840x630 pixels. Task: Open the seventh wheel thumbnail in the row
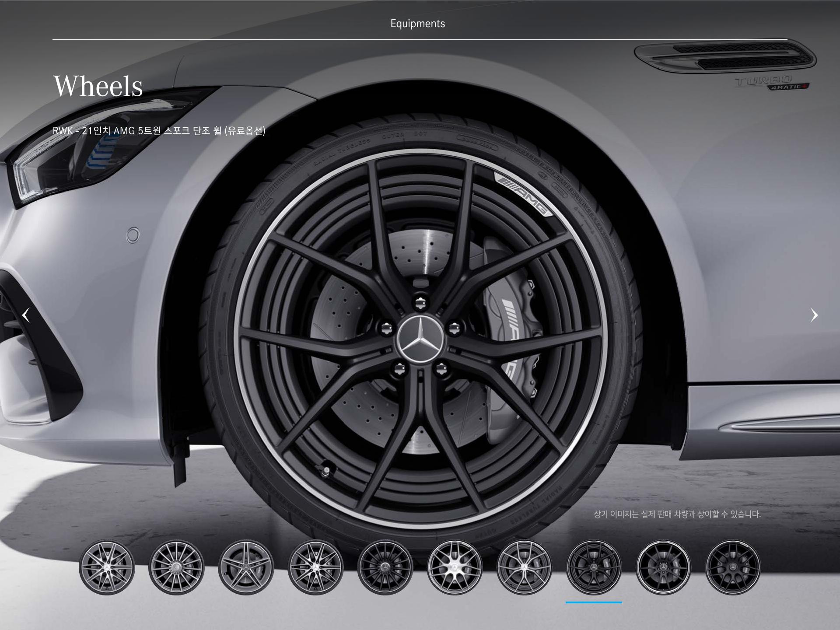click(524, 567)
